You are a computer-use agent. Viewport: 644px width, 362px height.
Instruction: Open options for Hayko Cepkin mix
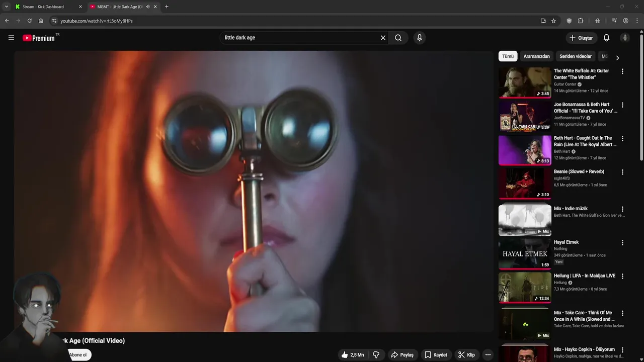pos(622,350)
